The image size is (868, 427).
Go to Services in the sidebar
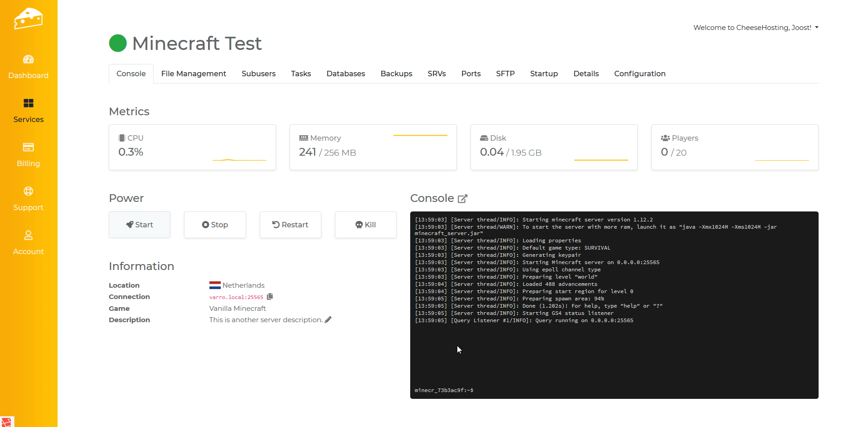(x=28, y=111)
